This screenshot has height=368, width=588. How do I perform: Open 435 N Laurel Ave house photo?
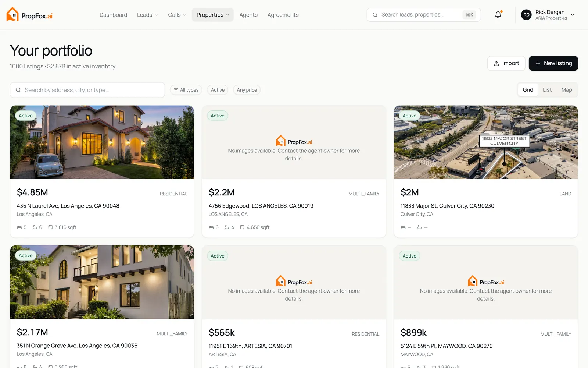pos(102,142)
